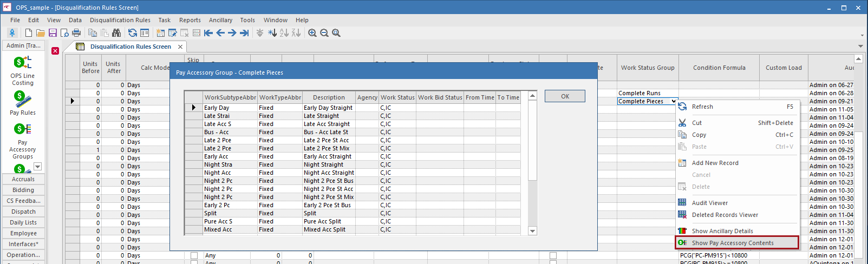The image size is (868, 264).
Task: Click the pin navigation pane icon
Action: (x=12, y=33)
